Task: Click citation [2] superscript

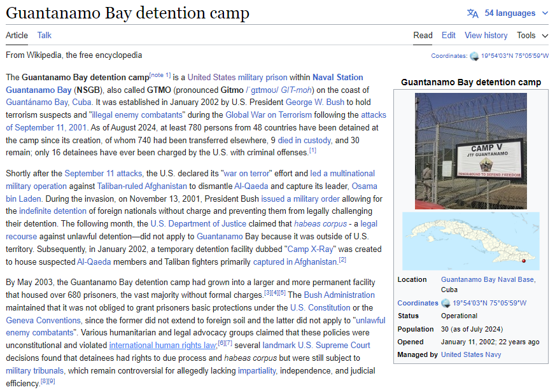Action: 342,260
